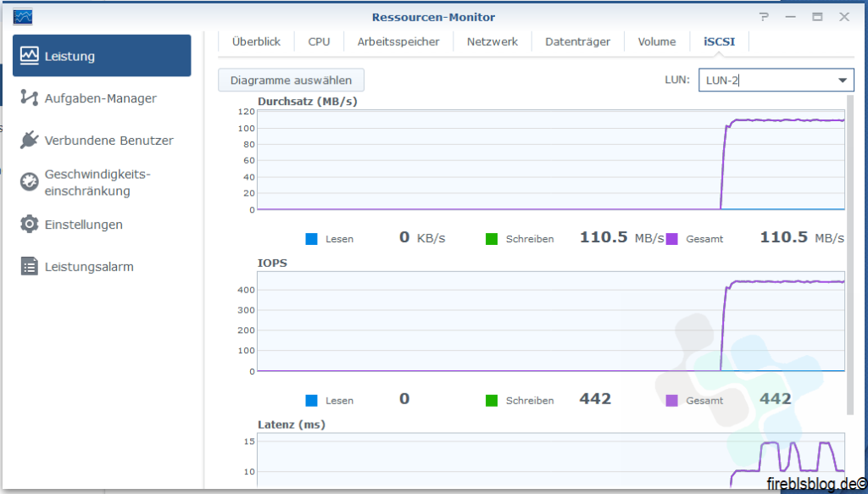Switch to the Volume tab
Screen dimensions: 868x494
click(657, 42)
